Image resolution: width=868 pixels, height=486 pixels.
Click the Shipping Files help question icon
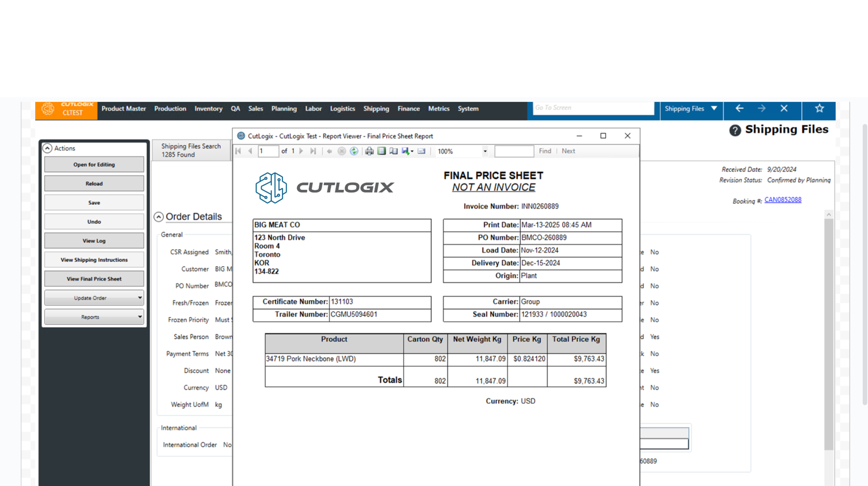(735, 131)
